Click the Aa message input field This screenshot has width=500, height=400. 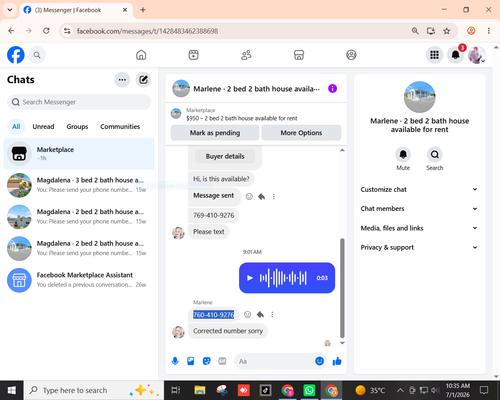coord(275,361)
